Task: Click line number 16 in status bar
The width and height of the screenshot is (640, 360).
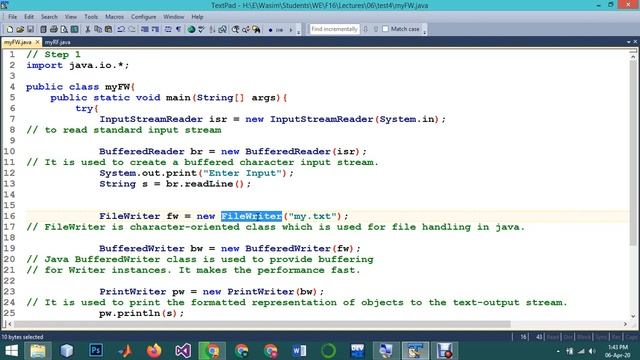Action: click(524, 337)
